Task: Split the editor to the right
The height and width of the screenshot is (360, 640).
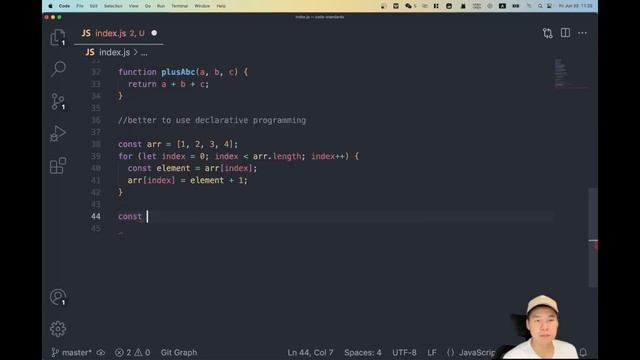Action: tap(565, 33)
